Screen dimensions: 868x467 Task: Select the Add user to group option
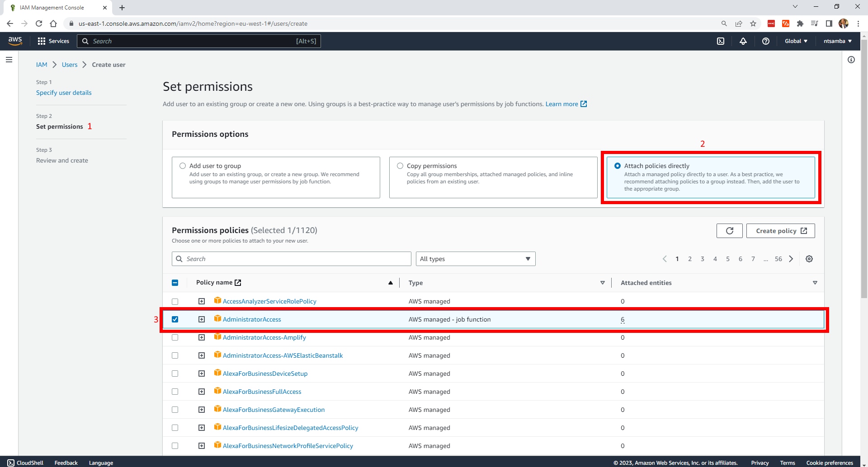[183, 166]
